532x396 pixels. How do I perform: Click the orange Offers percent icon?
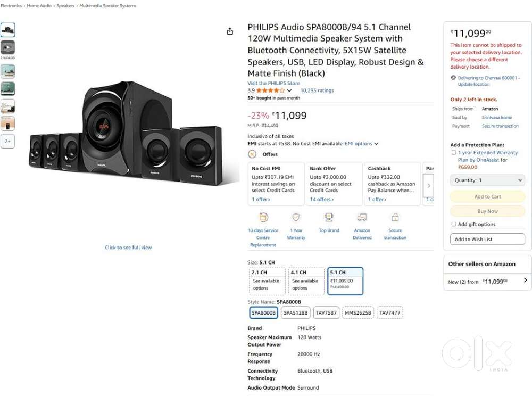pos(252,154)
